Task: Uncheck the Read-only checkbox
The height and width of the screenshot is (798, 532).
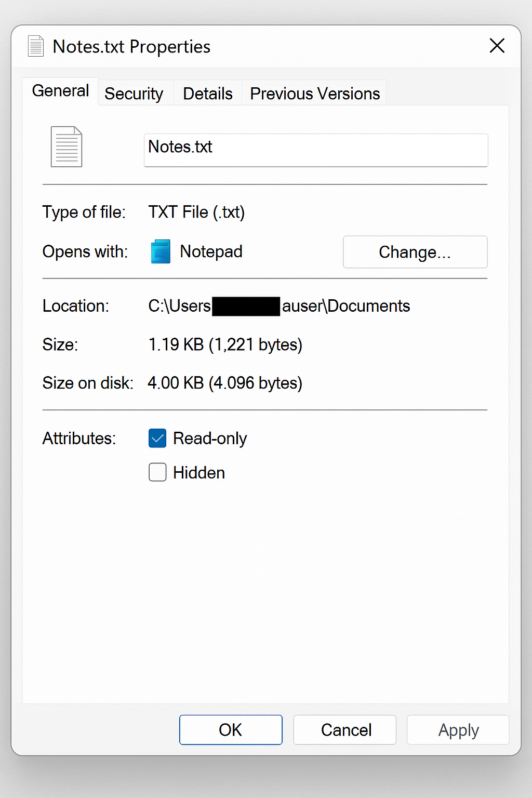Action: point(157,438)
